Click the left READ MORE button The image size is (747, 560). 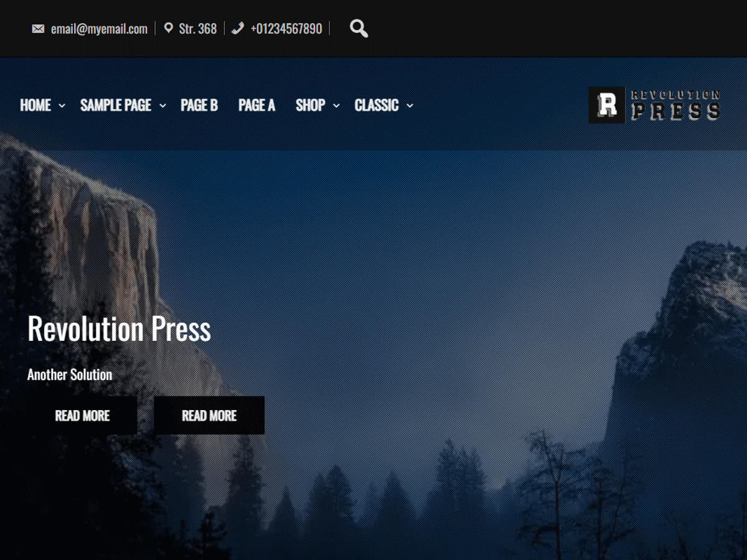(83, 415)
